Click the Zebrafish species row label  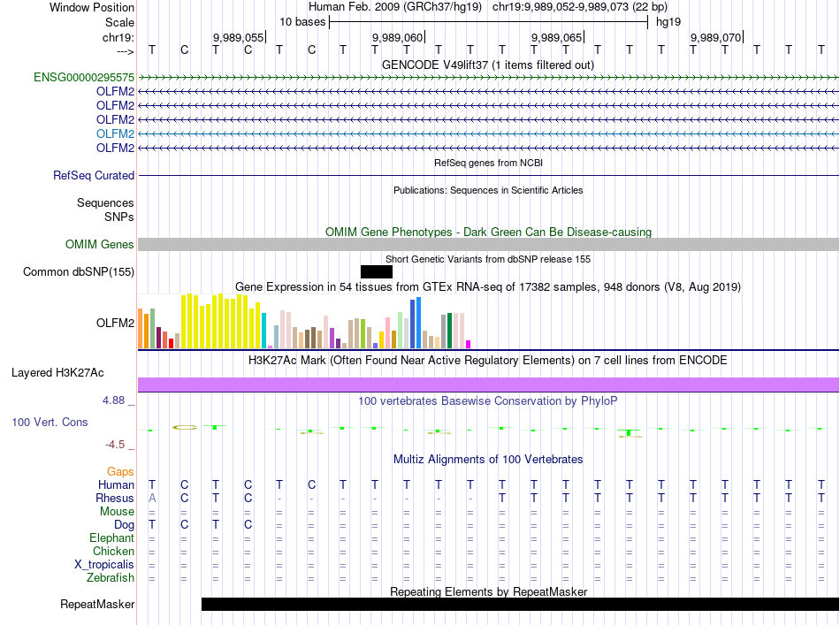tap(111, 578)
